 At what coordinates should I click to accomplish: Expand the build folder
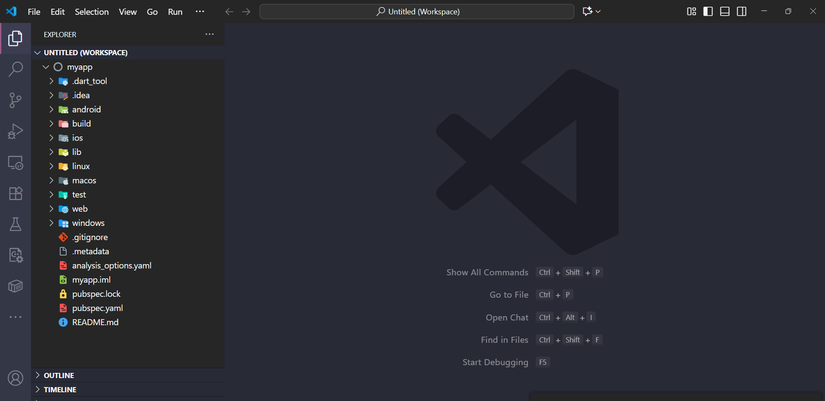pos(128,124)
